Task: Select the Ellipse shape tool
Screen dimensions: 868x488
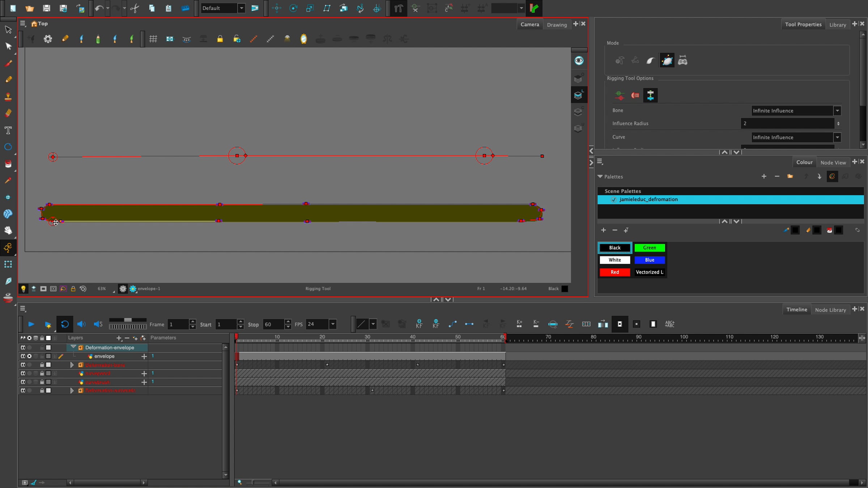Action: click(8, 147)
